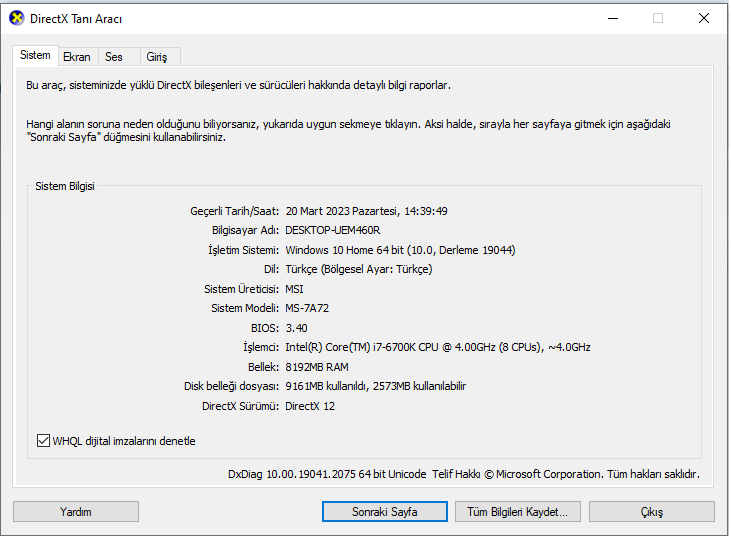
Task: Click the DirectX Sürümü label
Action: coord(241,406)
